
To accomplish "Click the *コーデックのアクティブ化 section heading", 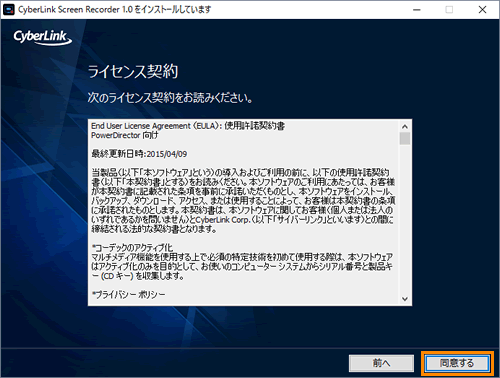I will (x=132, y=248).
